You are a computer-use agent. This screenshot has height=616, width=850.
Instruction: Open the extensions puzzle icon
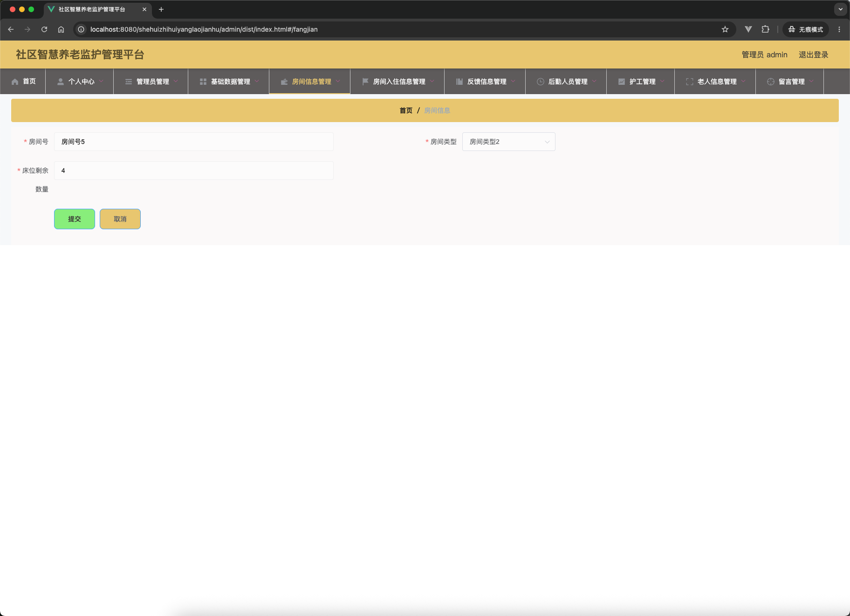click(765, 29)
